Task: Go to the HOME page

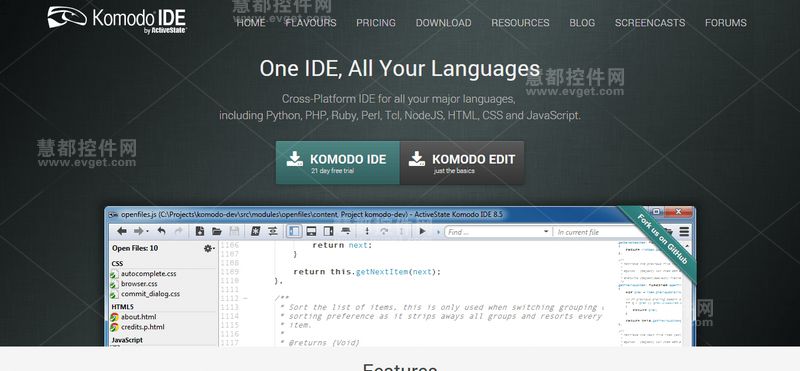Action: click(x=251, y=23)
